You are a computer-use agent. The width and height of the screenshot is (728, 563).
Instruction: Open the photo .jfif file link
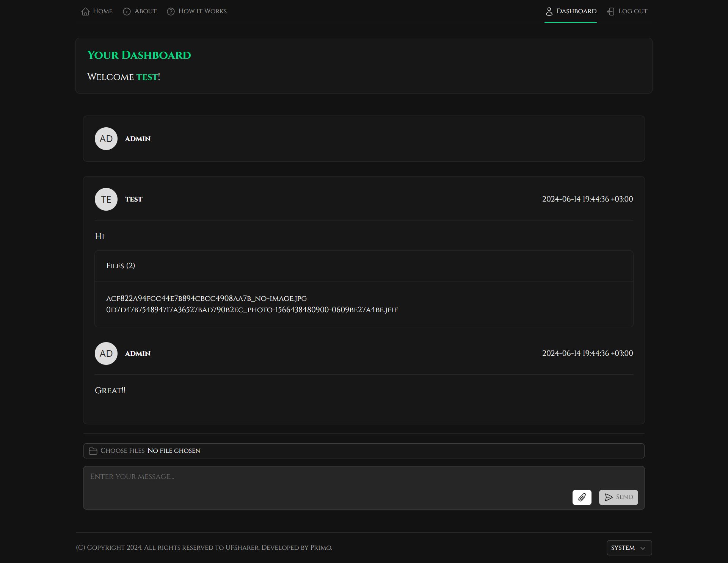point(252,310)
